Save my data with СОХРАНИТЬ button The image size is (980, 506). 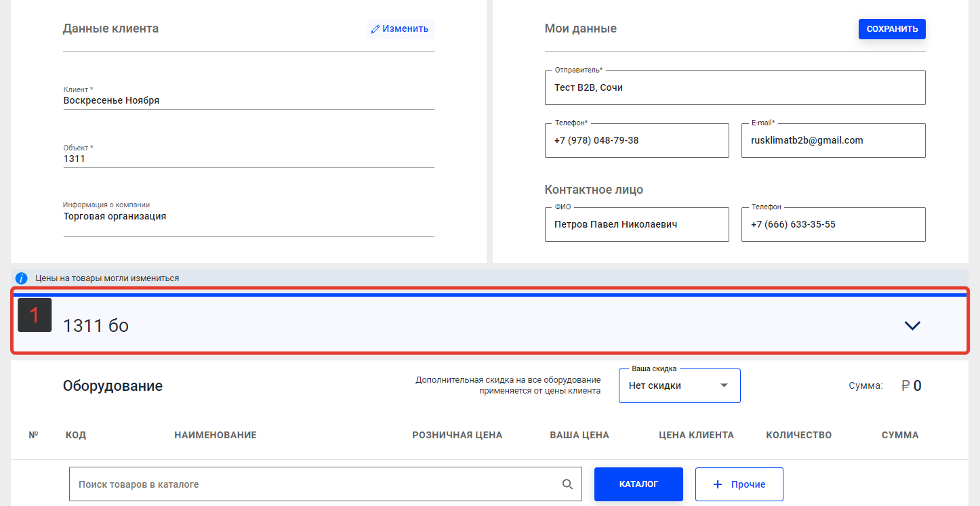(892, 29)
